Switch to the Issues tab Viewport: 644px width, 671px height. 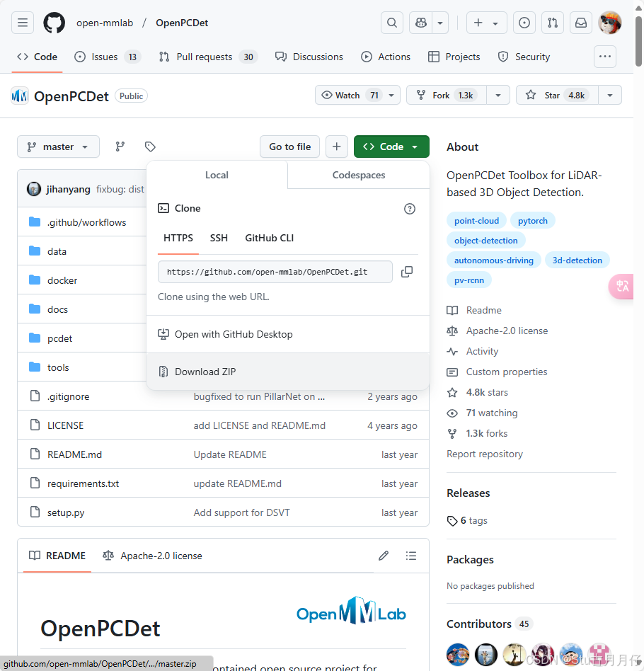[108, 57]
